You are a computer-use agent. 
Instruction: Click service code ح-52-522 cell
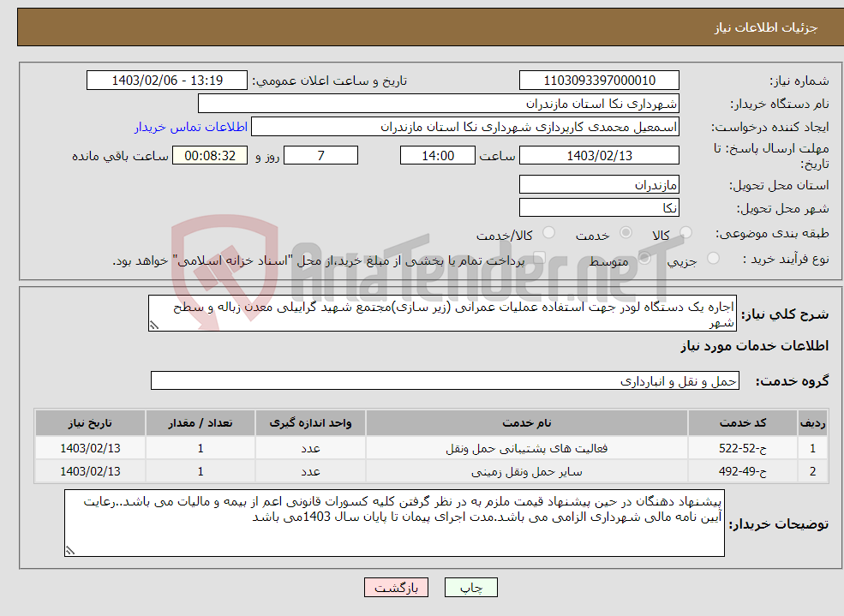click(742, 448)
